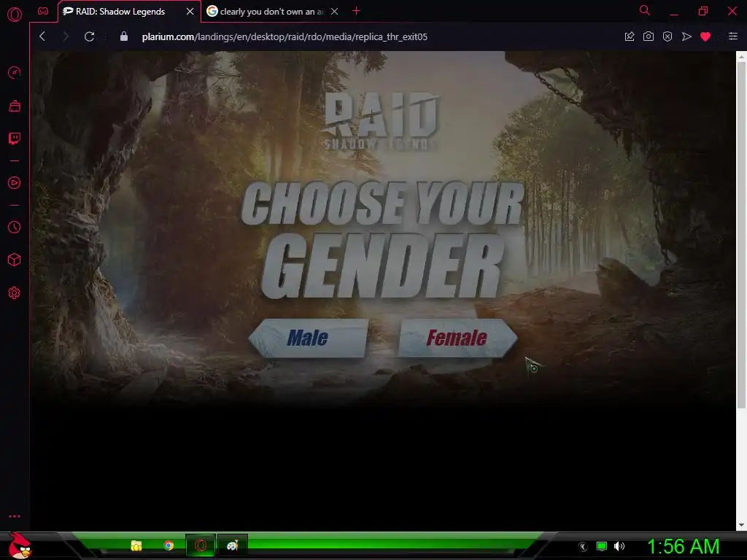
Task: Click the page vertical scrollbar thumb
Action: pyautogui.click(x=741, y=235)
